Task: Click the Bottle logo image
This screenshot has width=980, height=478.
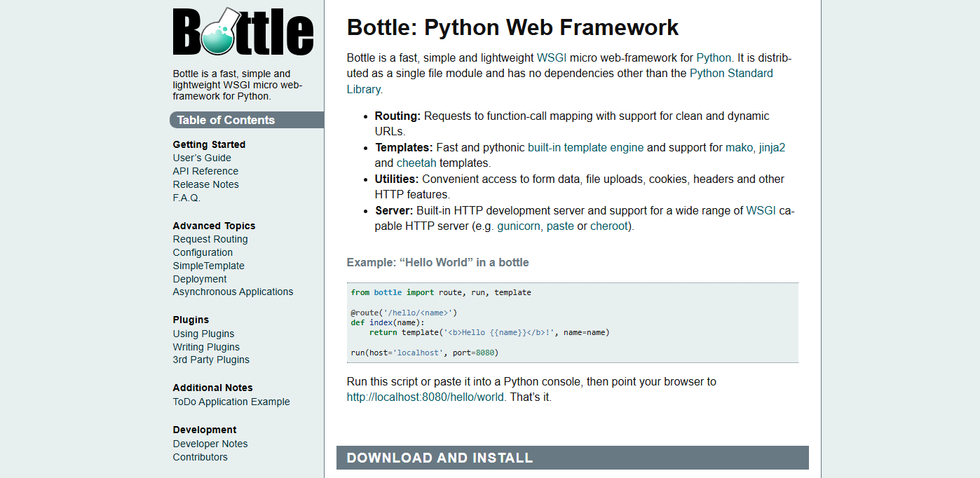Action: pyautogui.click(x=243, y=32)
